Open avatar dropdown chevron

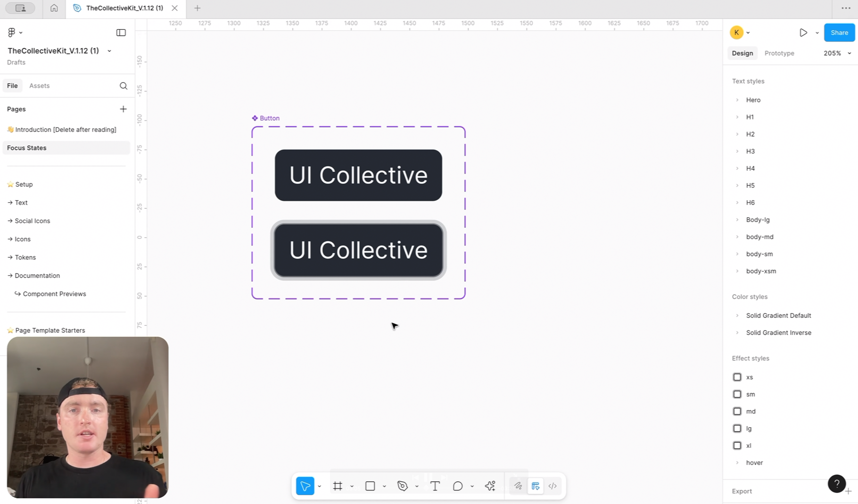click(x=748, y=33)
